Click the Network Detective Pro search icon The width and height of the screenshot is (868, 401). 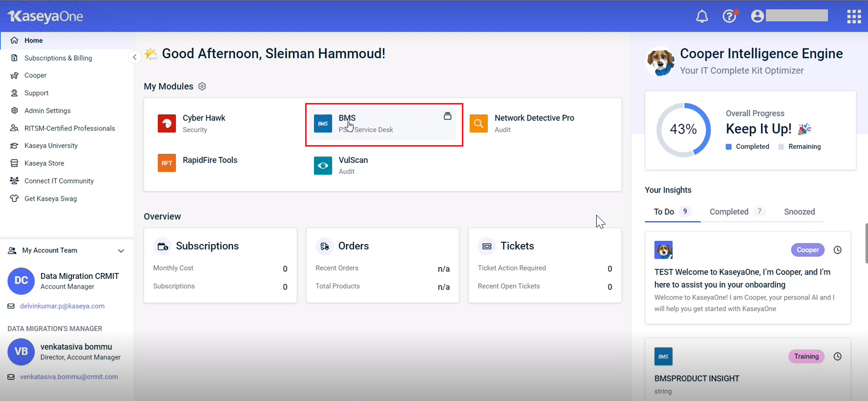click(479, 123)
